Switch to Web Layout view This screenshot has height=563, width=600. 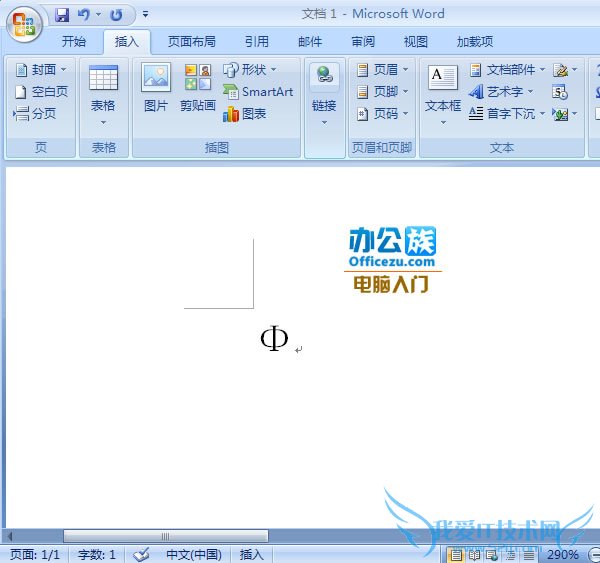click(x=492, y=555)
